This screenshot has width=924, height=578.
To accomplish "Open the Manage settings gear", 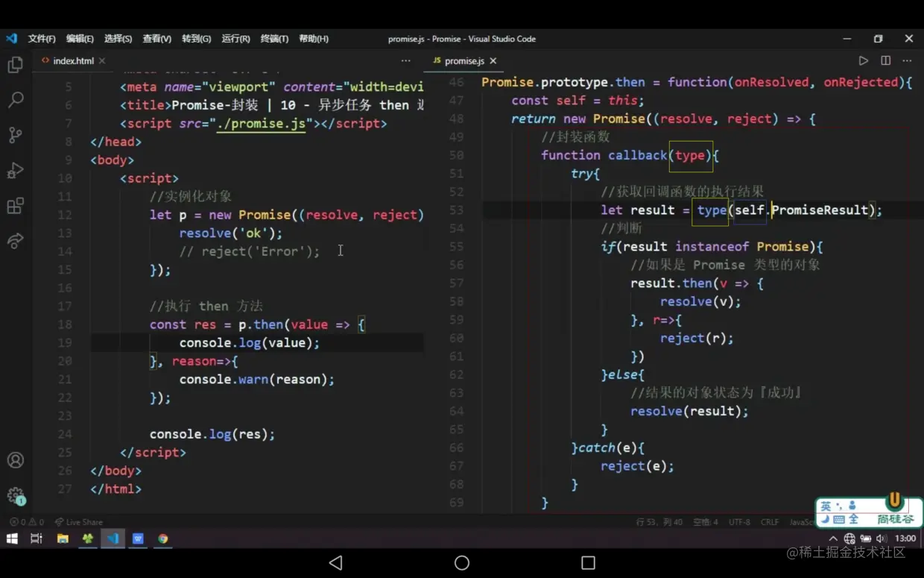I will point(15,495).
